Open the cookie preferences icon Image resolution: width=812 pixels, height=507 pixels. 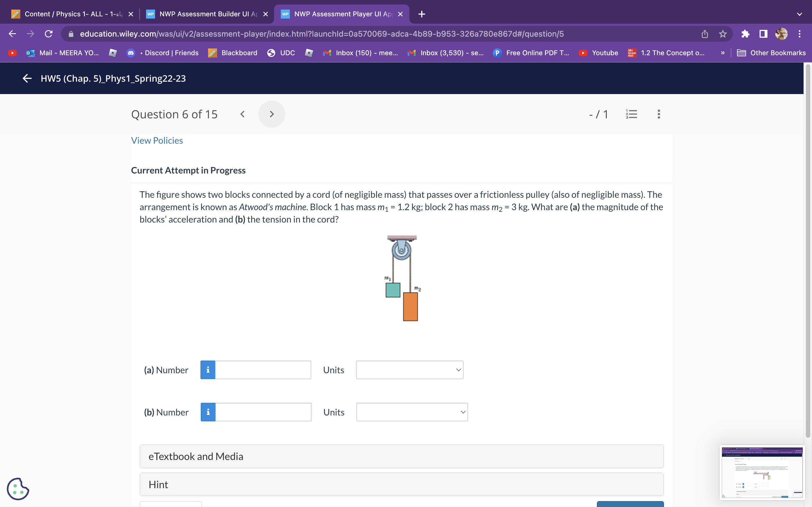pyautogui.click(x=18, y=489)
